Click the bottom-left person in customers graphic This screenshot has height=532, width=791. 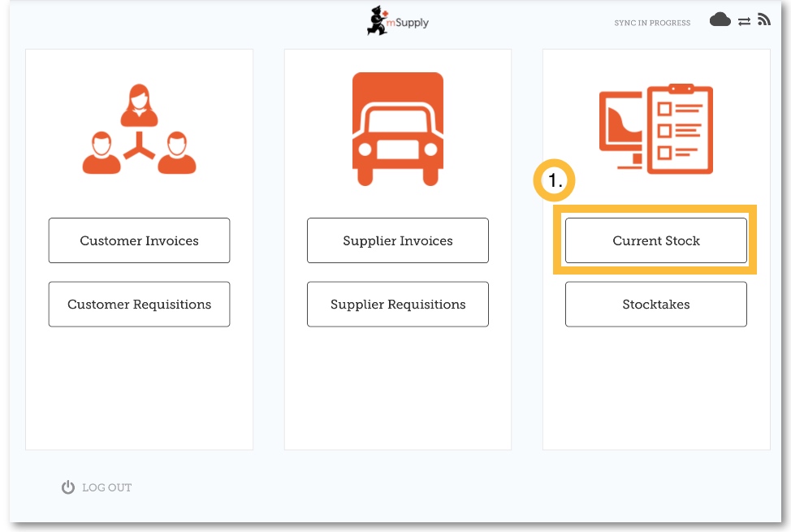102,154
